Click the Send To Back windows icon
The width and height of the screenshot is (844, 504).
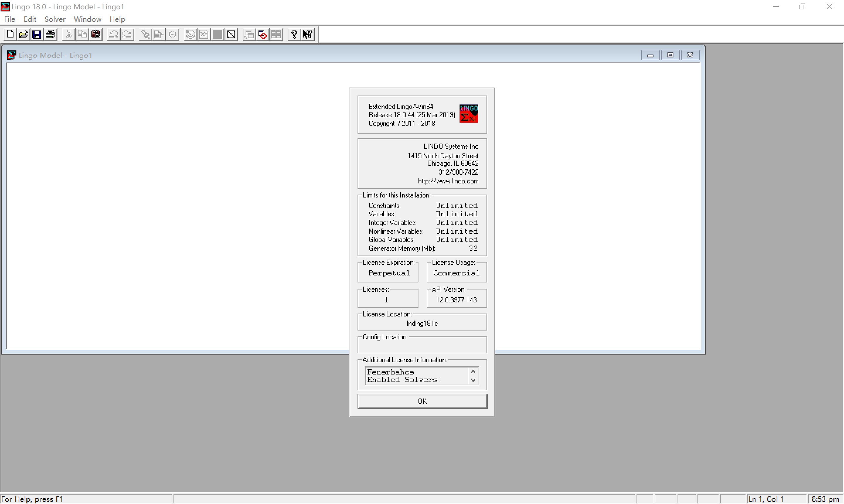point(249,34)
